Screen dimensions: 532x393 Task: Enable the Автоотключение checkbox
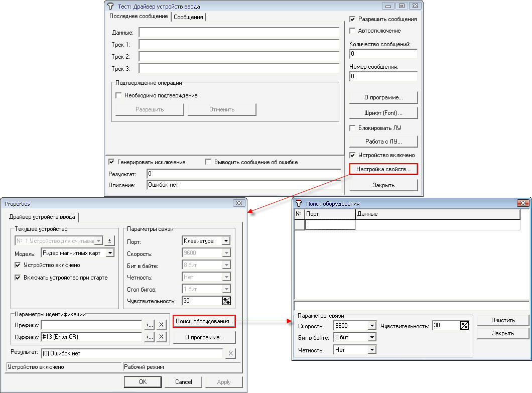[x=352, y=31]
